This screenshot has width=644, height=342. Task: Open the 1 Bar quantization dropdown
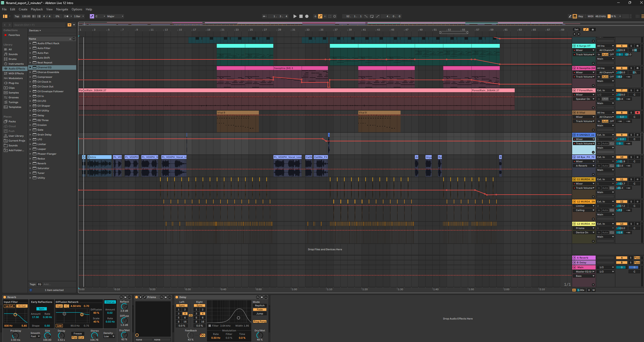point(79,16)
